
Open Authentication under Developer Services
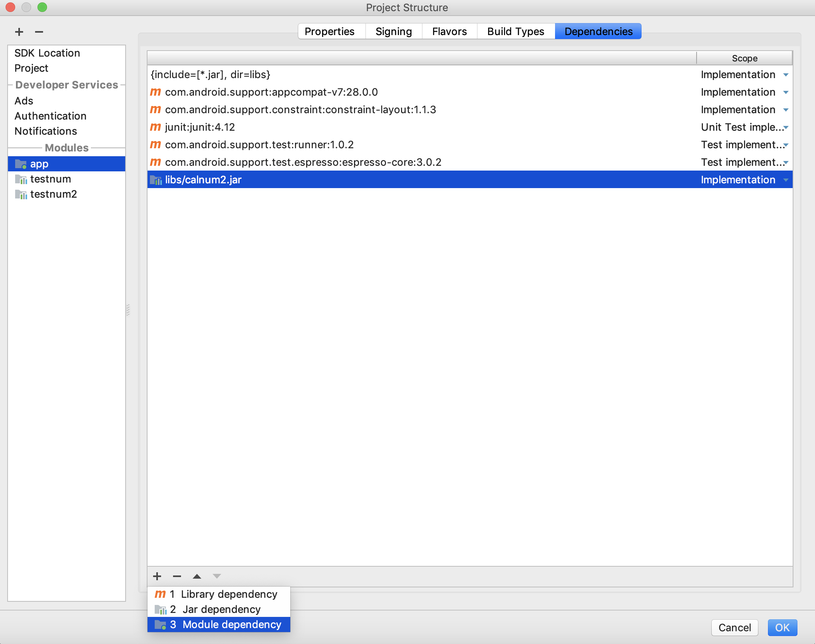(x=50, y=116)
